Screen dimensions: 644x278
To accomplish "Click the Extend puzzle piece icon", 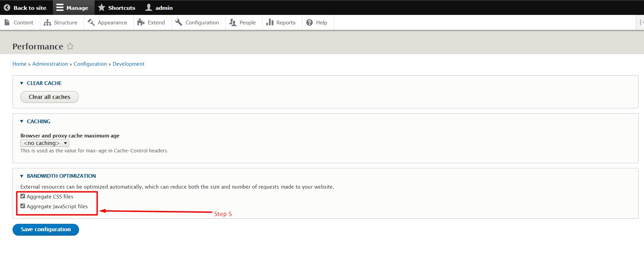I will pos(141,22).
